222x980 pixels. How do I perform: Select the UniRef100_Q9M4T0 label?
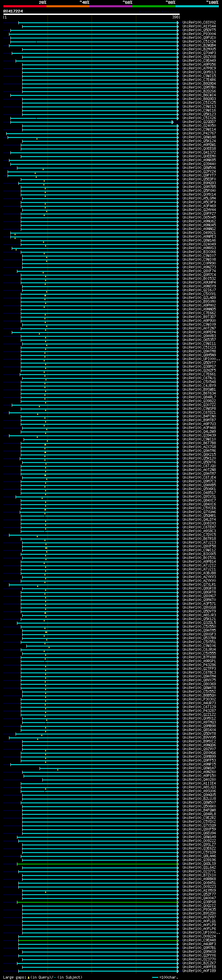pos(199,600)
